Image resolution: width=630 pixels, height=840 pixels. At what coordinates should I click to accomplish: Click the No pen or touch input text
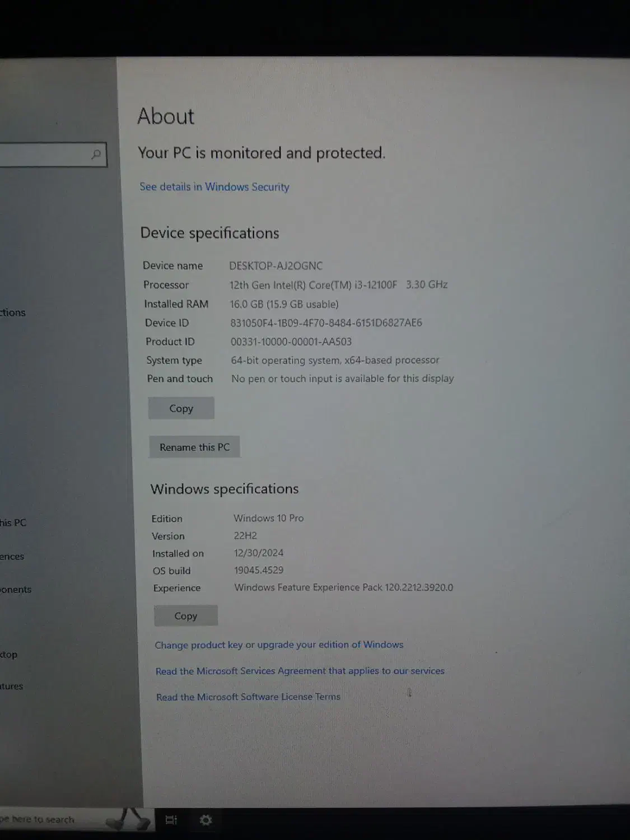343,379
